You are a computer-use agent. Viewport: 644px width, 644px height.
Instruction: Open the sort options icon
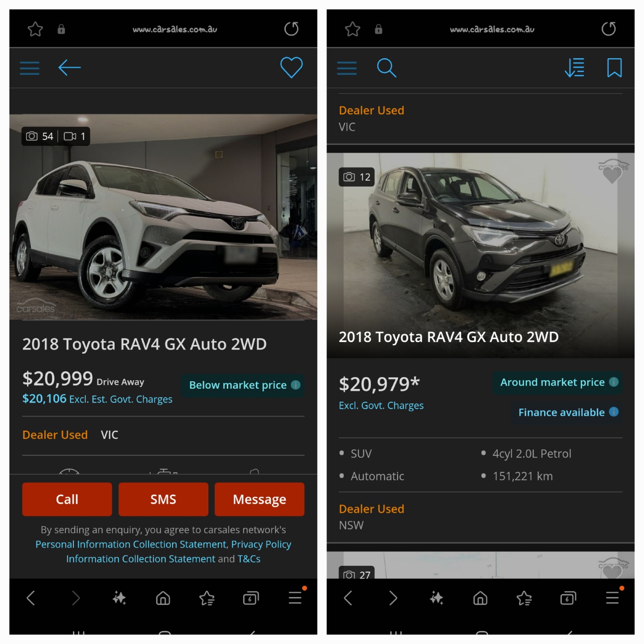pyautogui.click(x=574, y=68)
